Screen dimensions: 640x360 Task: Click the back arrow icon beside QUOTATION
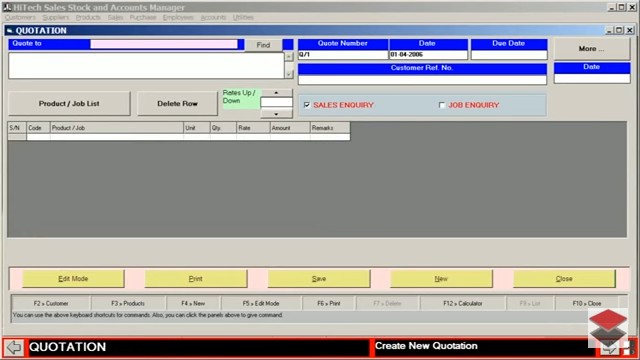(14, 347)
